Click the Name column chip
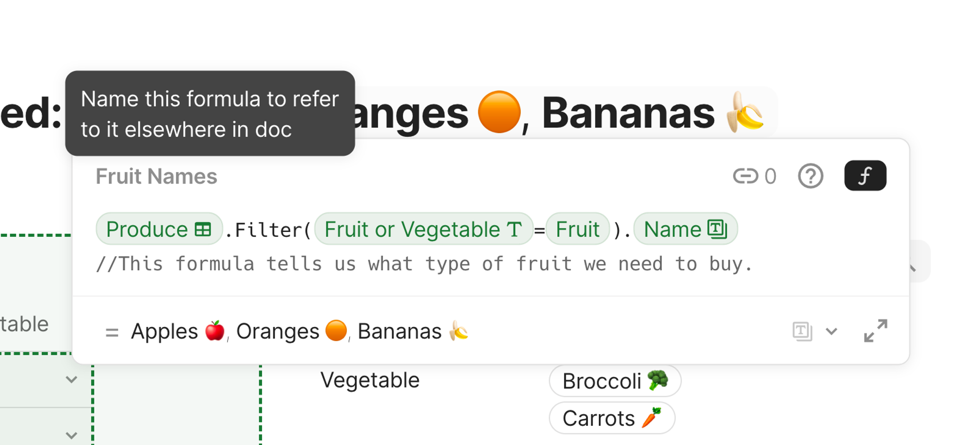The height and width of the screenshot is (445, 980). point(686,229)
